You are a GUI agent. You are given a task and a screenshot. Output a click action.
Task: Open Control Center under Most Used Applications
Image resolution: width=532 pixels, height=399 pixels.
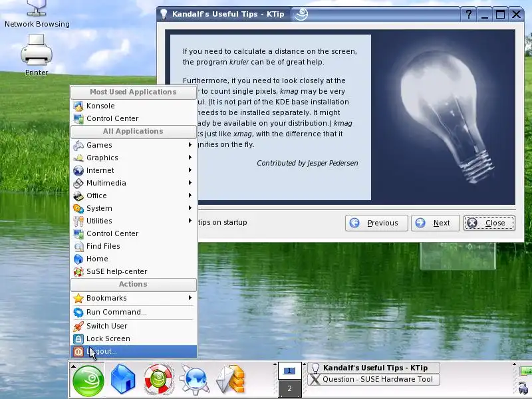(134, 118)
